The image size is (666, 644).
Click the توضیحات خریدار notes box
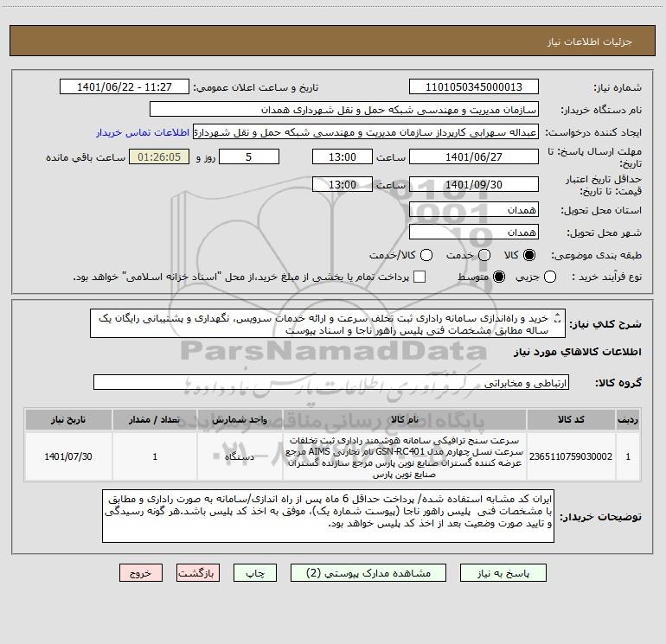point(328,516)
